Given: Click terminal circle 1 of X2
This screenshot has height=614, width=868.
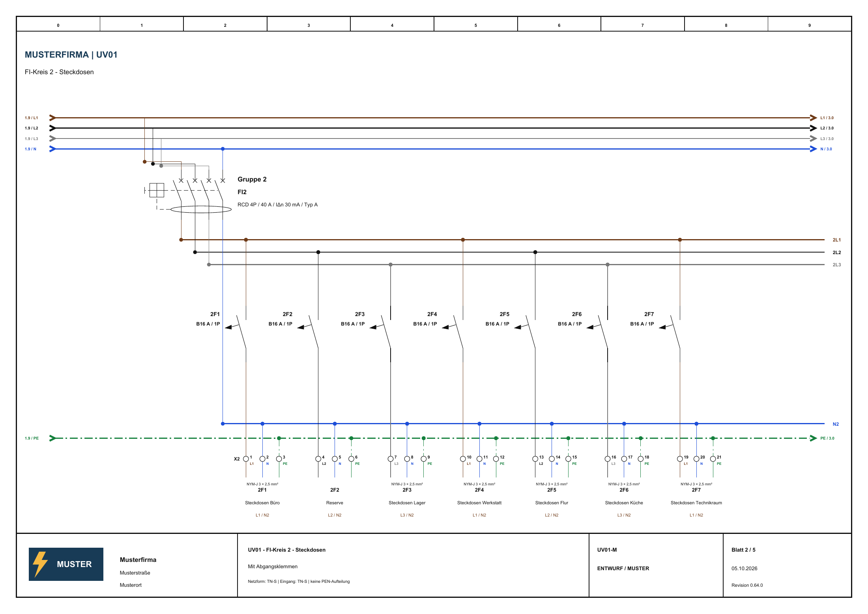Looking at the screenshot, I should [x=246, y=459].
